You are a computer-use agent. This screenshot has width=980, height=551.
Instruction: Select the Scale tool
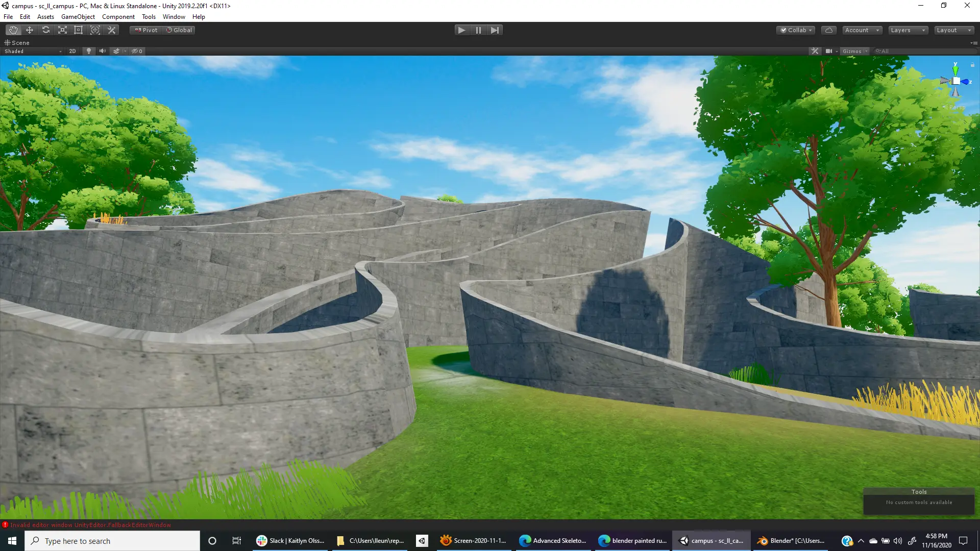pos(62,30)
